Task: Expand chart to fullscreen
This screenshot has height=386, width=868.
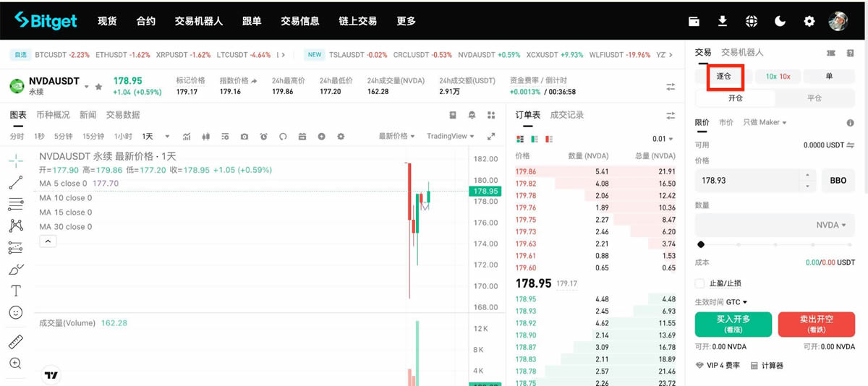Action: click(x=491, y=137)
